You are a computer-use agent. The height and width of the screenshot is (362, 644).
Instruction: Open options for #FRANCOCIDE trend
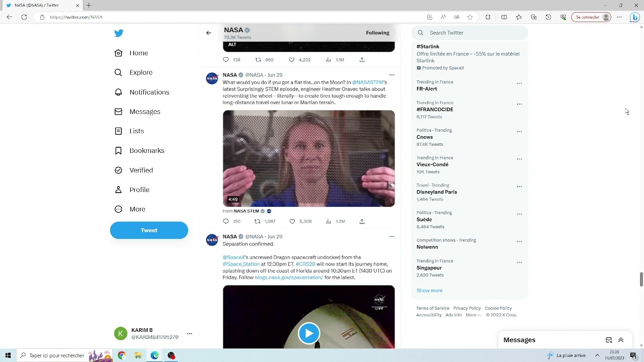tap(519, 104)
